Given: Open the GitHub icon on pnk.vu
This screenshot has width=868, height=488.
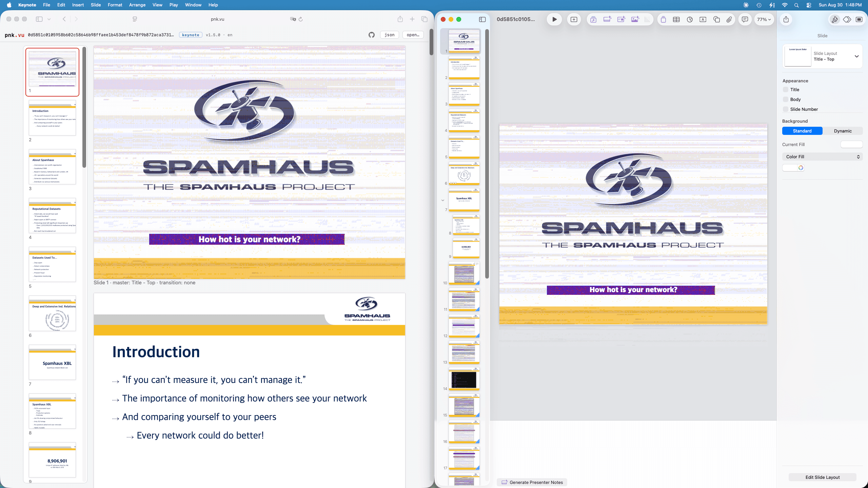Looking at the screenshot, I should tap(372, 35).
